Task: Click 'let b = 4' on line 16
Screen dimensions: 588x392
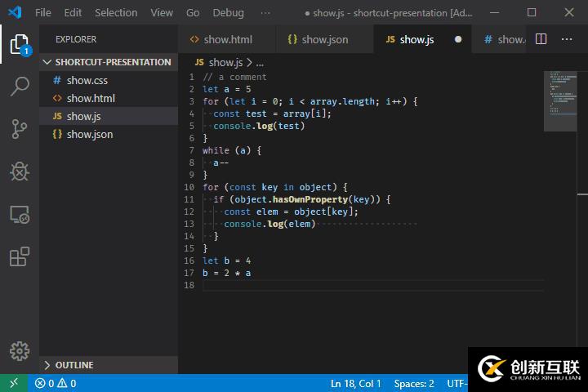Action: tap(226, 261)
